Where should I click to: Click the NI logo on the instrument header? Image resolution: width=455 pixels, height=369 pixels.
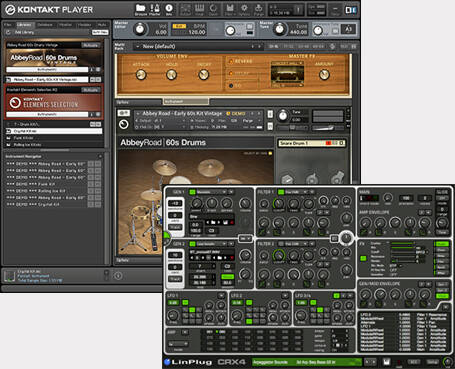[x=124, y=124]
